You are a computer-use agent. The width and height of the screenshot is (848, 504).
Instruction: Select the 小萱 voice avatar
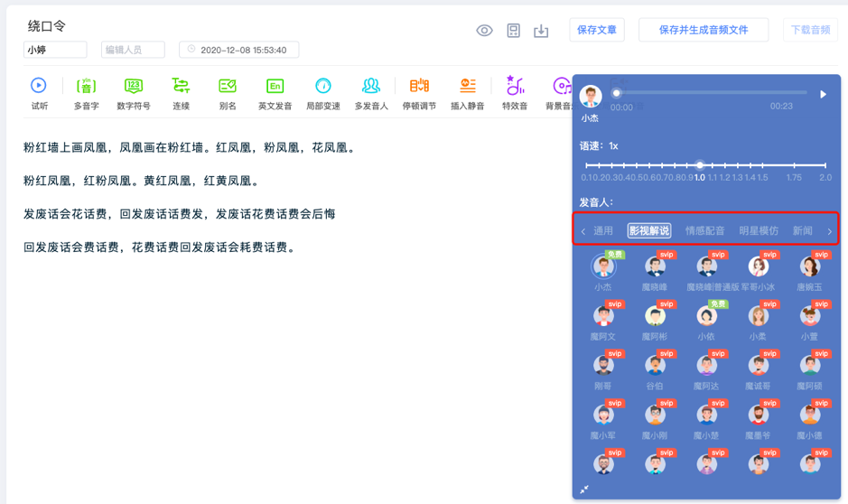pos(809,316)
